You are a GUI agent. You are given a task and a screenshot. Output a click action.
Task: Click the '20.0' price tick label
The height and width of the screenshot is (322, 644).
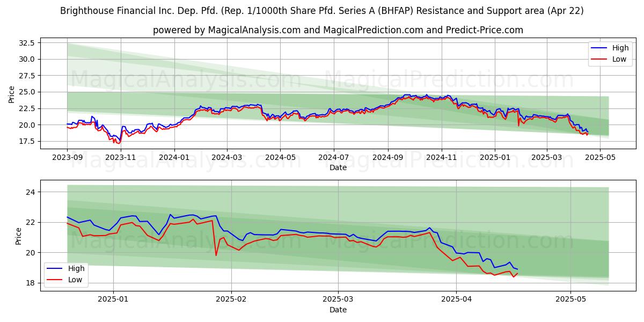pos(27,125)
